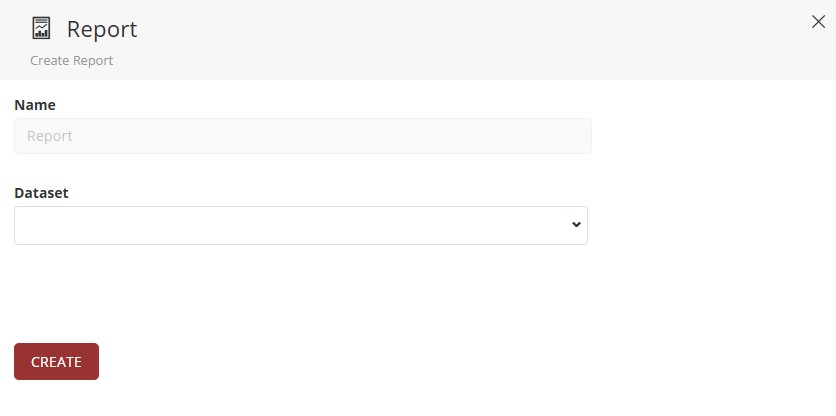Close the Create Report dialog
Image resolution: width=836 pixels, height=416 pixels.
[818, 22]
